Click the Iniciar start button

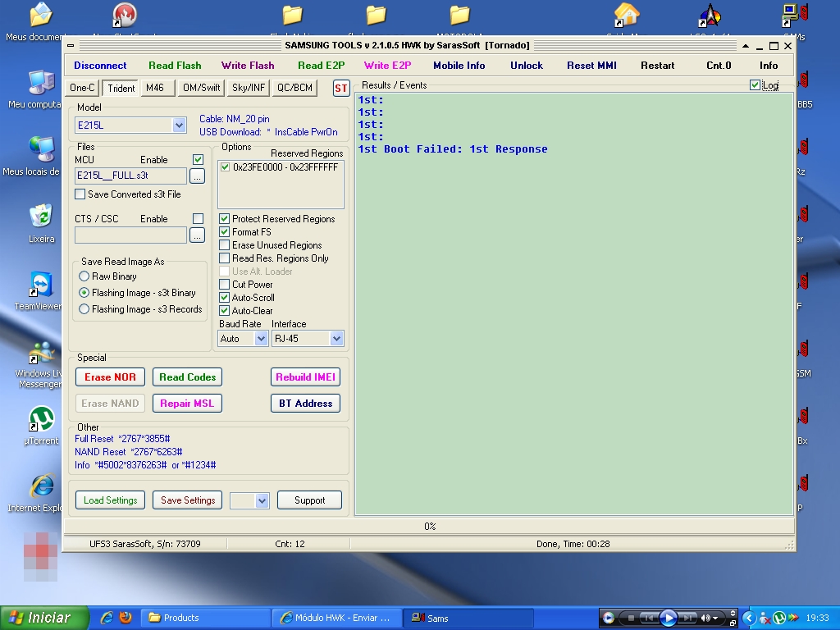[44, 618]
